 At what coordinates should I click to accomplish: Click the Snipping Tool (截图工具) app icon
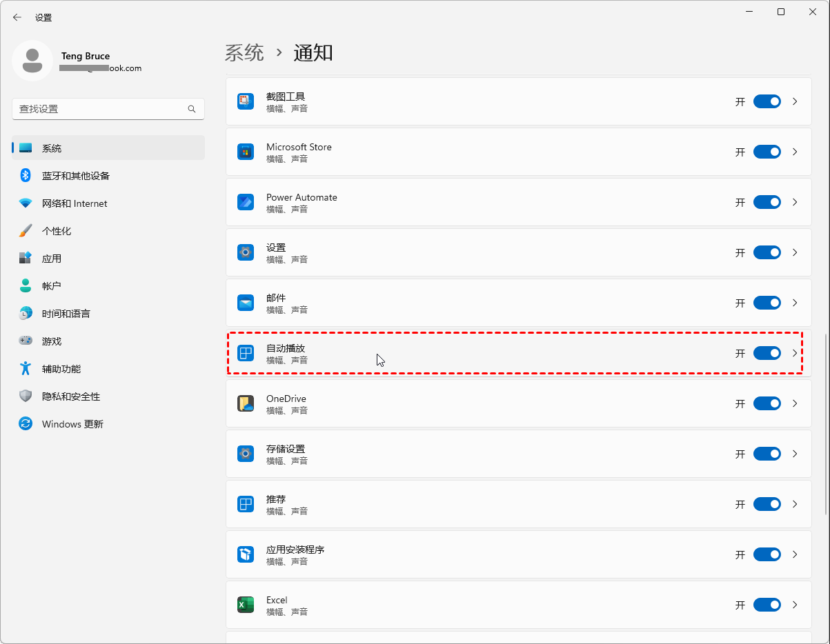(246, 101)
